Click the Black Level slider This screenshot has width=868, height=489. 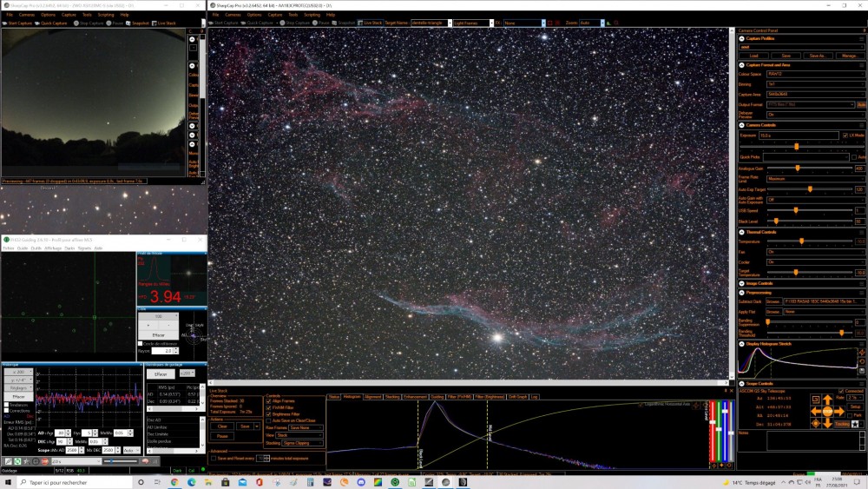coord(811,221)
